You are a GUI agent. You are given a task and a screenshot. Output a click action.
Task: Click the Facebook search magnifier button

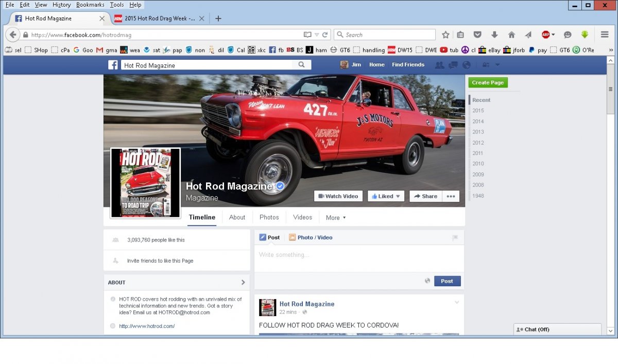pos(302,65)
